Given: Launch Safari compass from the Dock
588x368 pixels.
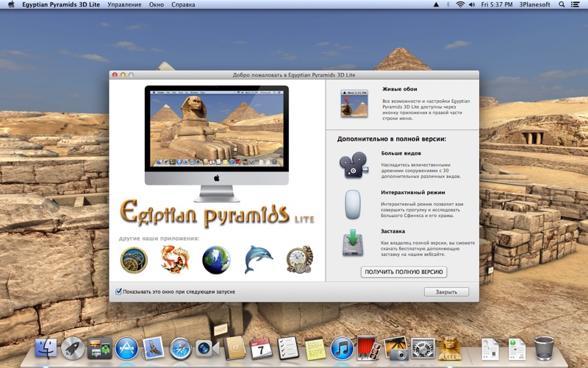Looking at the screenshot, I should [180, 348].
